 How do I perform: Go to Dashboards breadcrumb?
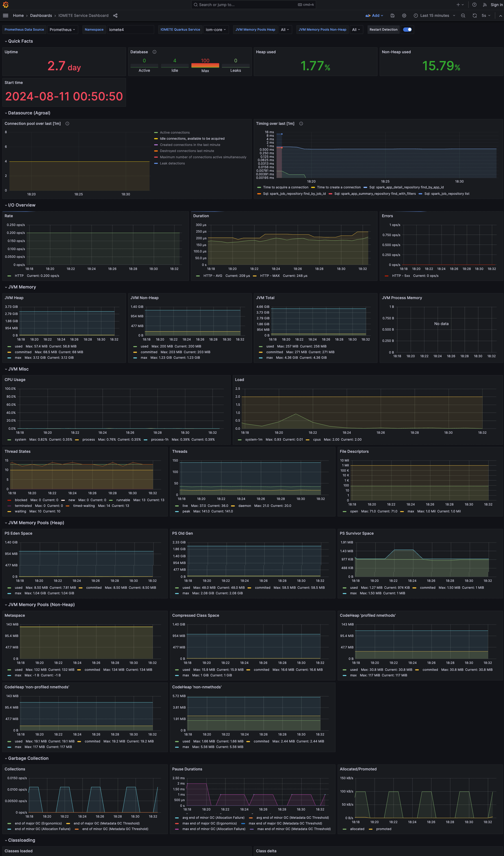[41, 16]
